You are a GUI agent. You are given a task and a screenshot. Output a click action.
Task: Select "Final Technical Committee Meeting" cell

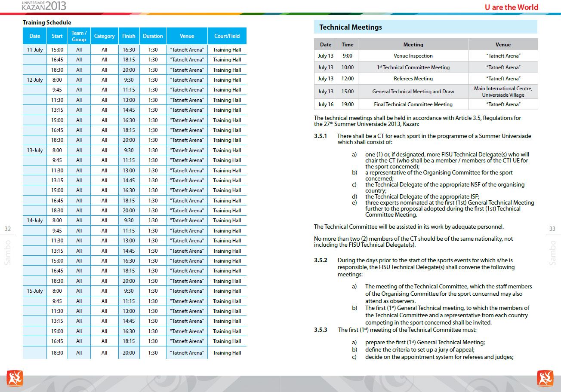point(413,104)
